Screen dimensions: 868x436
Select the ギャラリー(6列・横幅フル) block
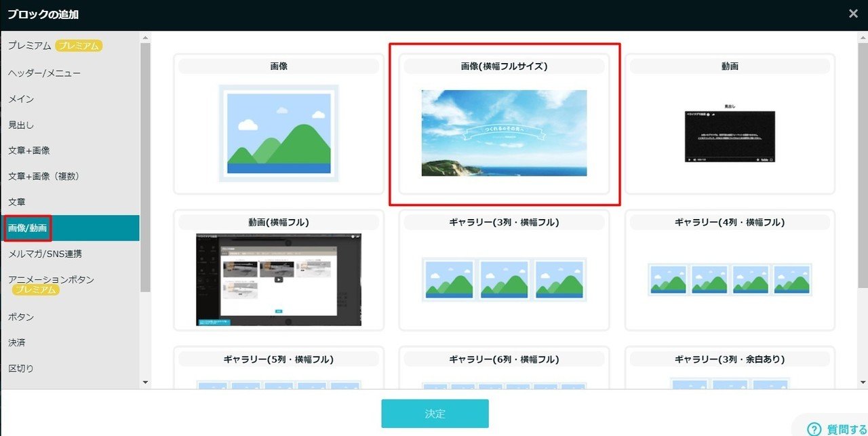(504, 368)
